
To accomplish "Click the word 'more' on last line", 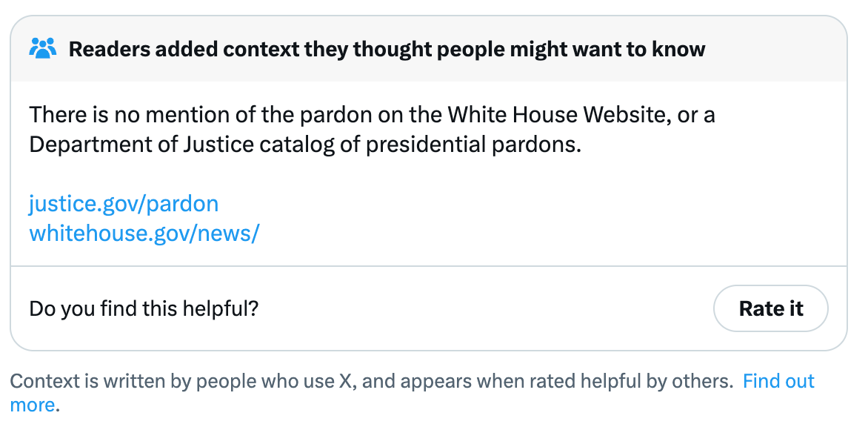I will point(33,405).
